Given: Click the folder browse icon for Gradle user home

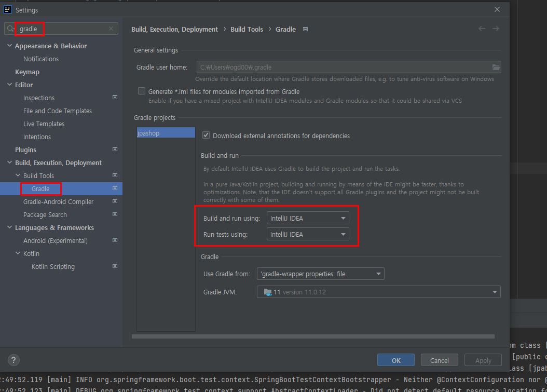Looking at the screenshot, I should 496,67.
